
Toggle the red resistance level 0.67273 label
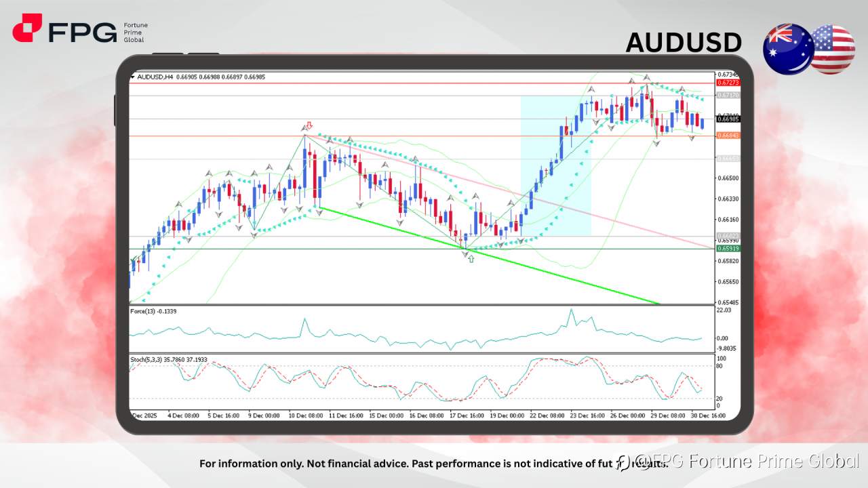tap(726, 82)
